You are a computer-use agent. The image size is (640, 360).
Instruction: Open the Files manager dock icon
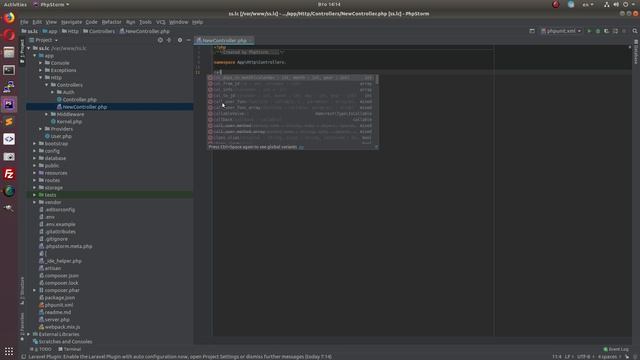tap(9, 53)
